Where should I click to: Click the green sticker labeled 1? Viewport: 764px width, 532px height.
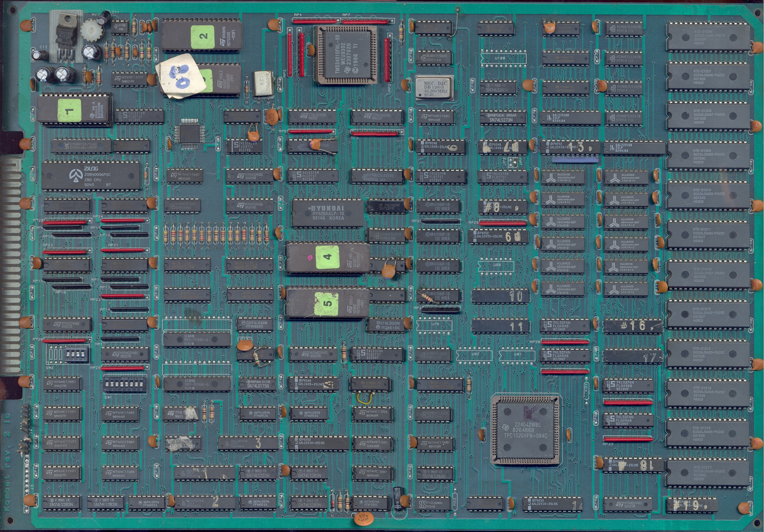pos(69,110)
